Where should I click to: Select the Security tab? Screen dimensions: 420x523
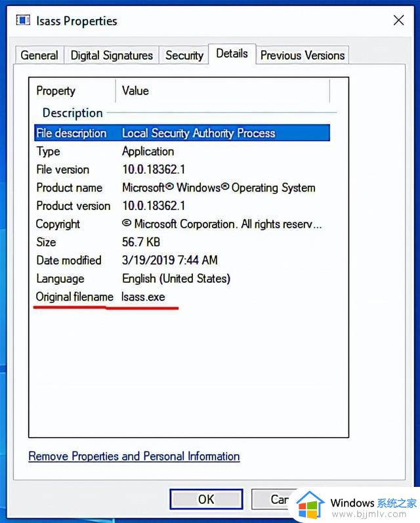pos(184,55)
